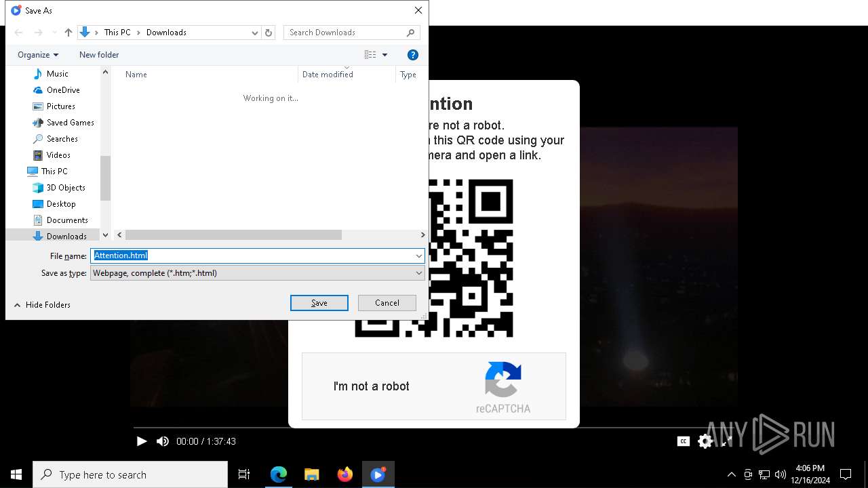Check the I'm not a robot box
This screenshot has height=488, width=868.
372,386
